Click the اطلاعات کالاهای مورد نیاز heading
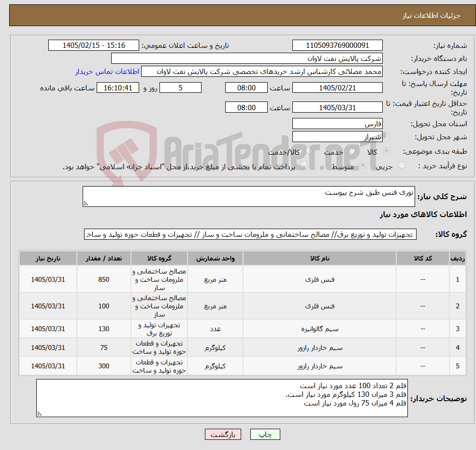Screen dimensions: 476x450 click(x=423, y=215)
